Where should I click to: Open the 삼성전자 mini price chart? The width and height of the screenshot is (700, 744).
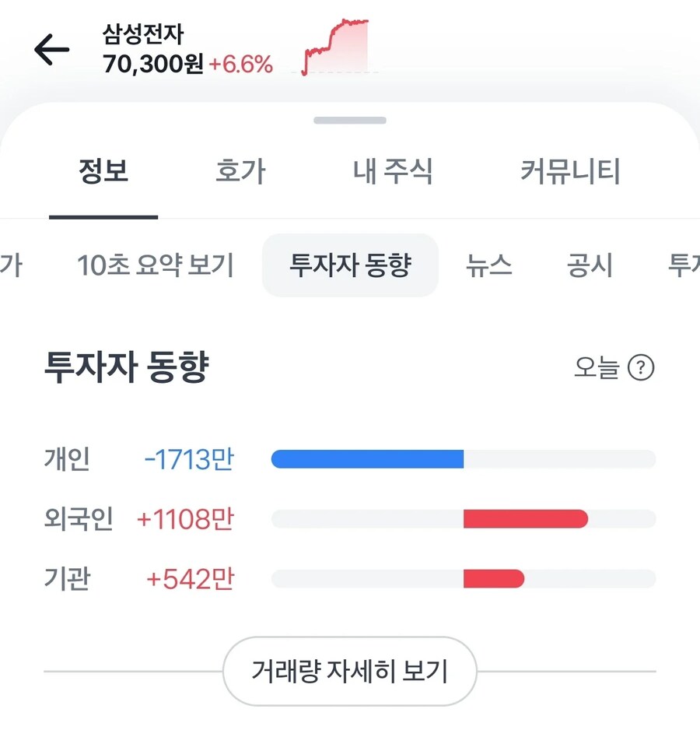tap(334, 47)
